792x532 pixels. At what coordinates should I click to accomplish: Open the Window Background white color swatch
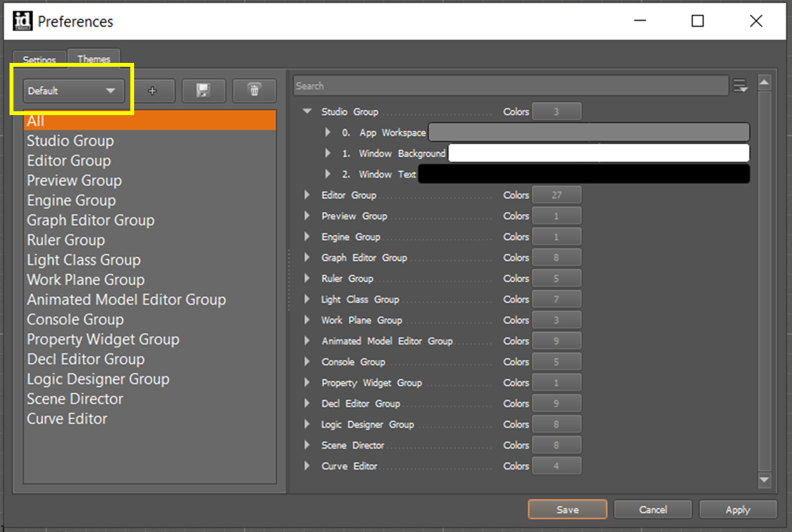[x=599, y=153]
